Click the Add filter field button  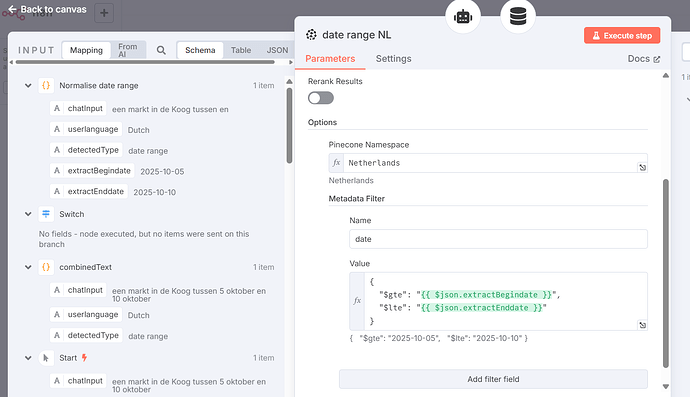pyautogui.click(x=493, y=379)
